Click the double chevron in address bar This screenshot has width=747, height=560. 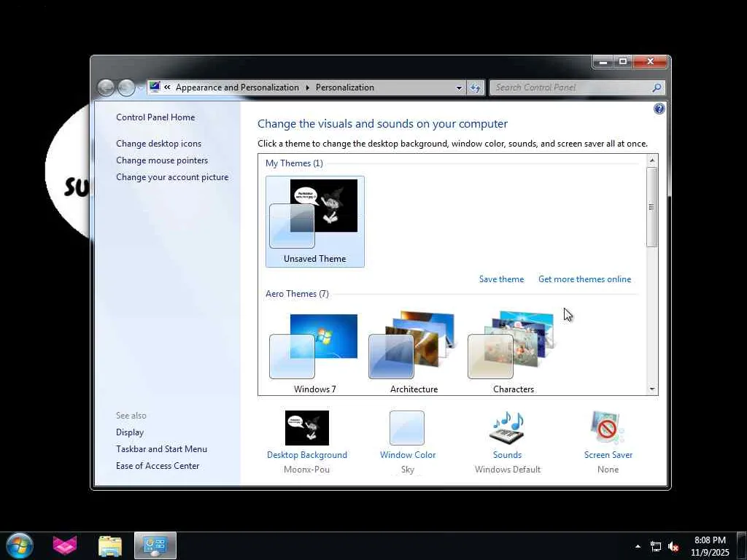point(167,87)
